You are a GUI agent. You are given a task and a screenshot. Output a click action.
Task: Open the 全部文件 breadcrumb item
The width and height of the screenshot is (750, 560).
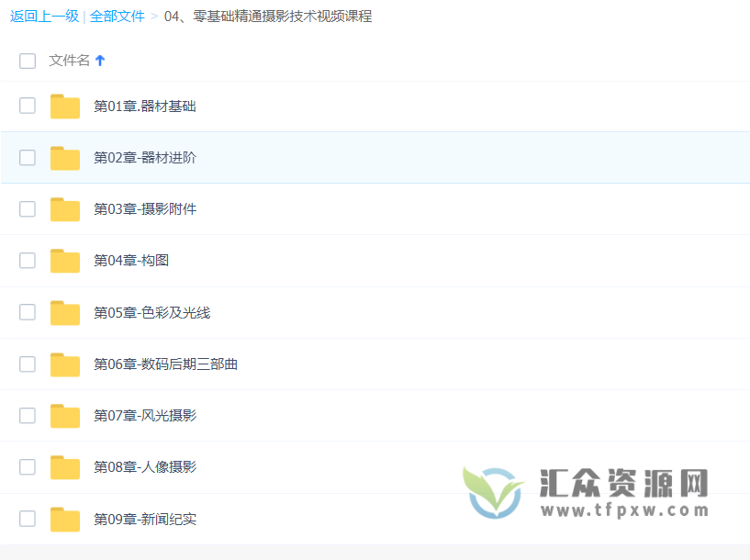118,17
